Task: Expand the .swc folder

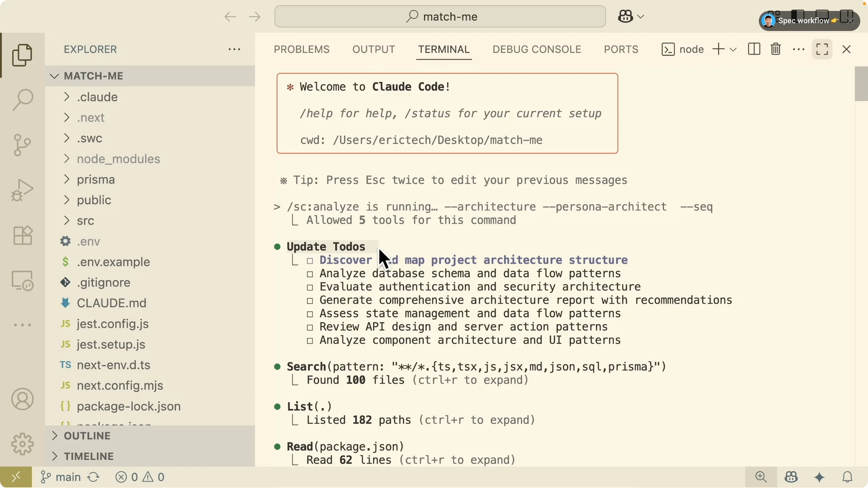Action: pos(150,138)
